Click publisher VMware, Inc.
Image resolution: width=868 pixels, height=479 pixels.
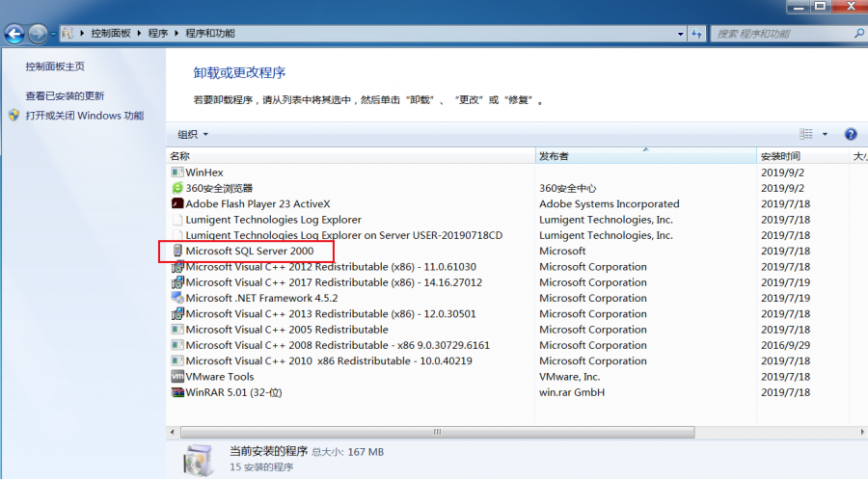[x=570, y=377]
